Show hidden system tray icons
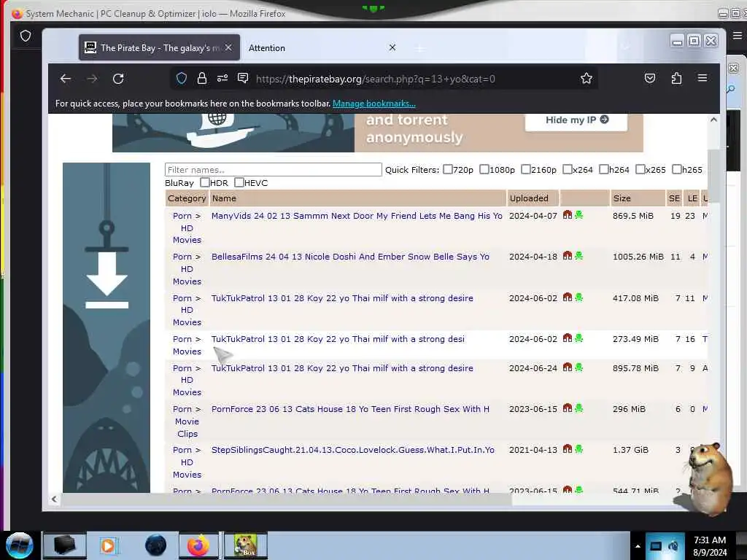This screenshot has height=560, width=747. click(x=638, y=546)
